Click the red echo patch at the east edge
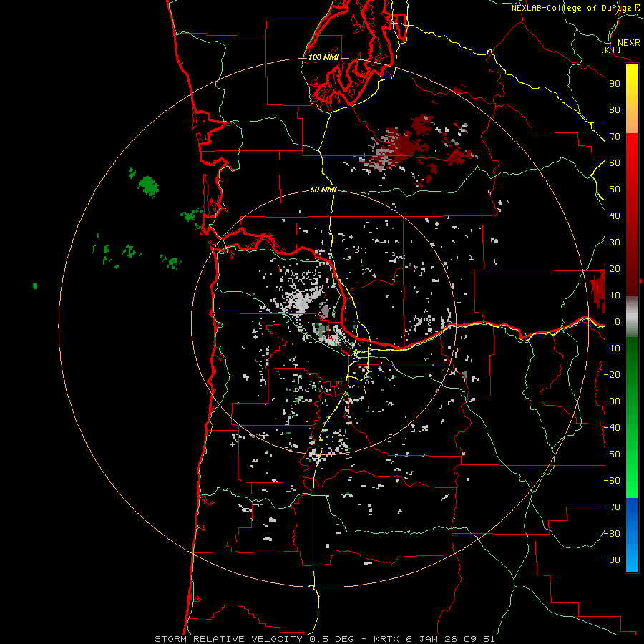644x644 pixels. tap(598, 288)
